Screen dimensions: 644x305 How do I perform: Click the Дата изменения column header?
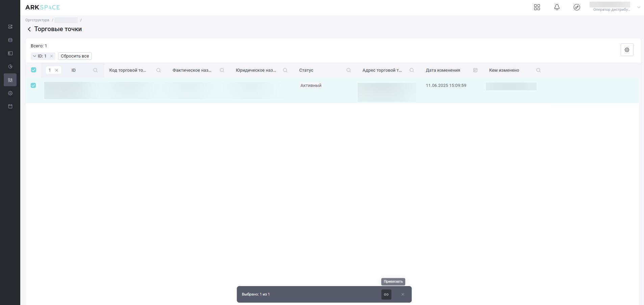pyautogui.click(x=443, y=70)
